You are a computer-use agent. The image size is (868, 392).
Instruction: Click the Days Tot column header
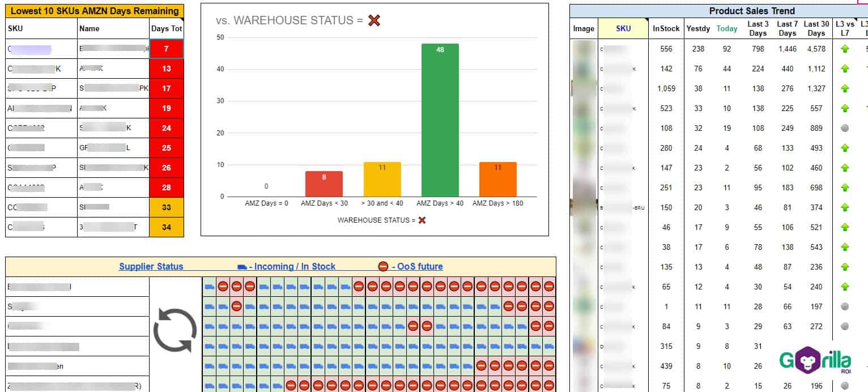coord(166,27)
